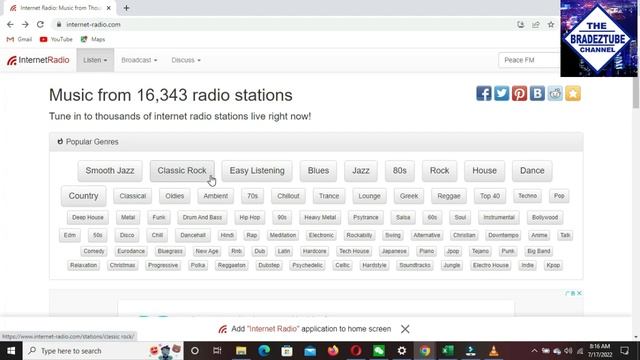Pick the Dance genre
This screenshot has height=360, width=640.
click(x=532, y=171)
